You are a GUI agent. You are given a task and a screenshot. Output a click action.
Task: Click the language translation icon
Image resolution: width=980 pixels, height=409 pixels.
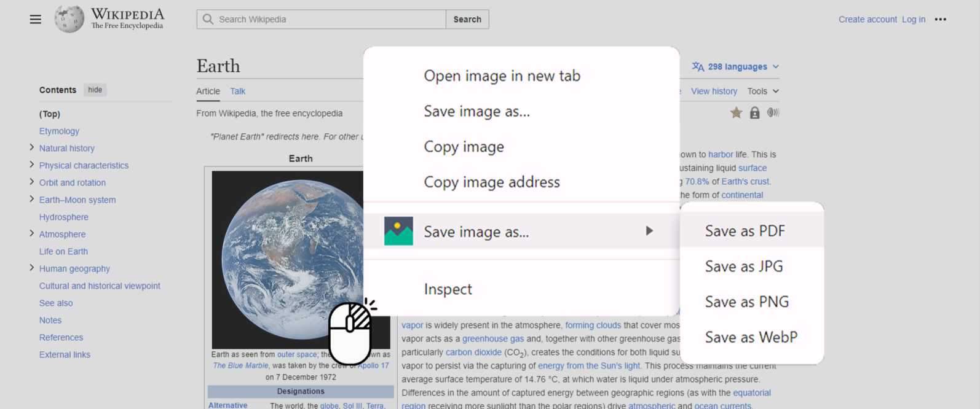pos(698,66)
